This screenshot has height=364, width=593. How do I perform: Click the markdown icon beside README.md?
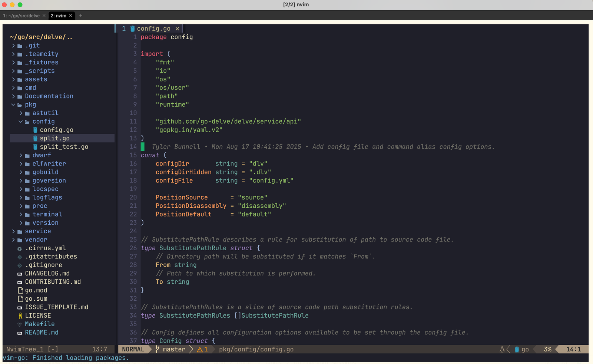point(20,333)
